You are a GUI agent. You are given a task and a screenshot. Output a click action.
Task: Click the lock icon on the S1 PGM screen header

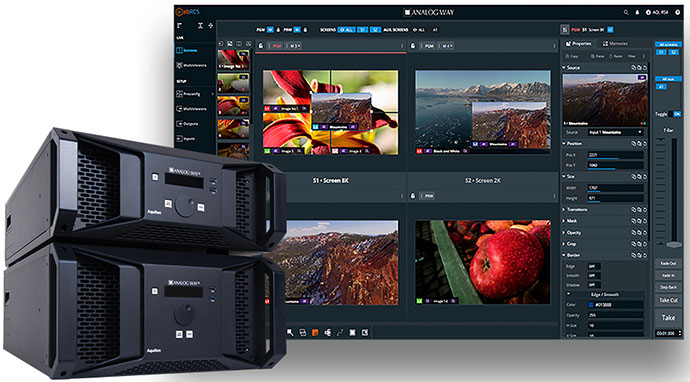261,46
